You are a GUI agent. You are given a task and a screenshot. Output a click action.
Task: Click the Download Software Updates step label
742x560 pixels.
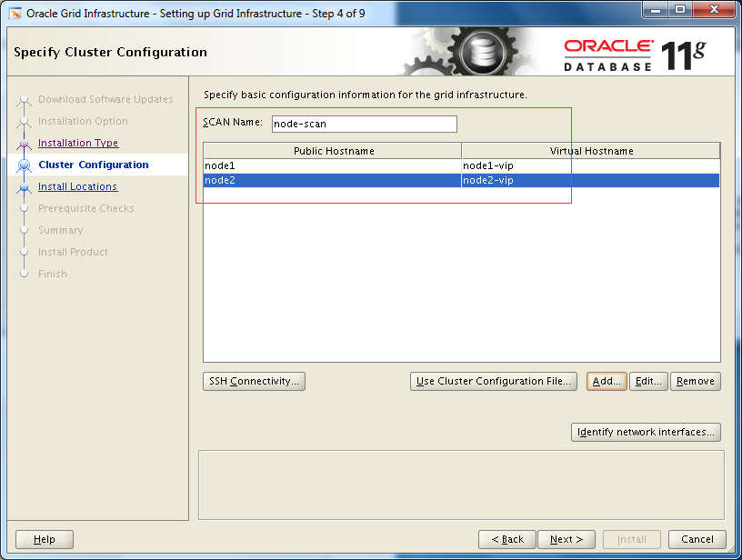(105, 99)
